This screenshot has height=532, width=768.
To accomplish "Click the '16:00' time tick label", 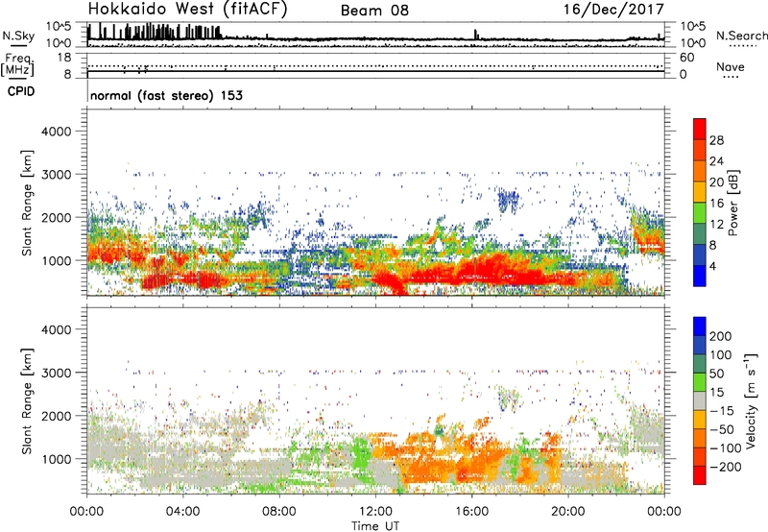I will [471, 512].
